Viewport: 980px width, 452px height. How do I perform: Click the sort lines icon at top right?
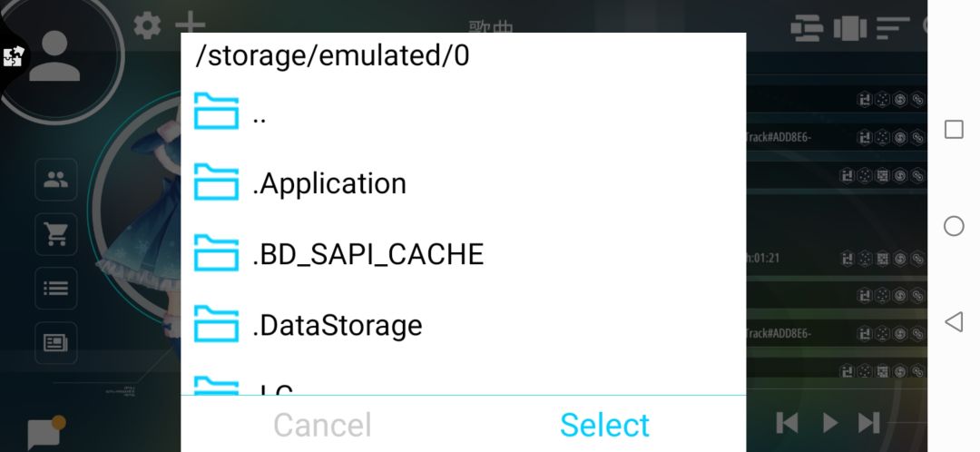coord(893,28)
